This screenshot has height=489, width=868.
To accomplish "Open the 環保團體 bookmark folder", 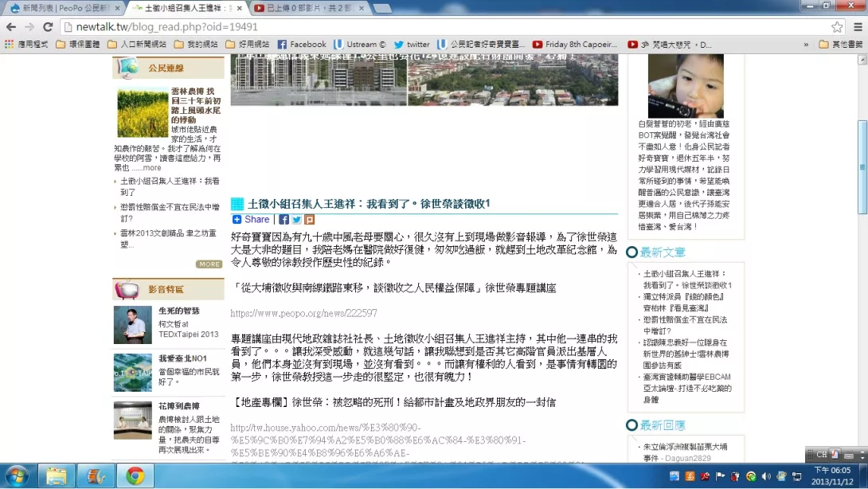I will coord(78,45).
